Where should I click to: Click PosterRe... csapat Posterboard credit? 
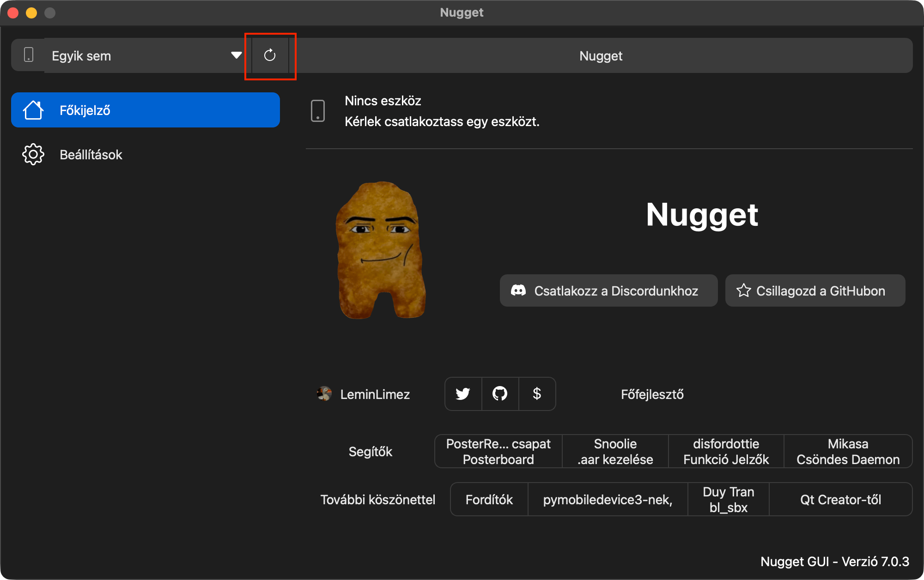498,452
